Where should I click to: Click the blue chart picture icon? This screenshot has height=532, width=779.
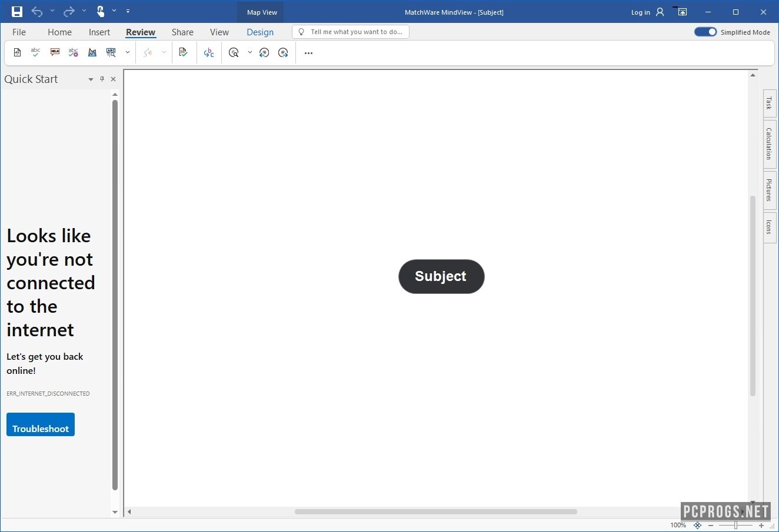[x=92, y=53]
